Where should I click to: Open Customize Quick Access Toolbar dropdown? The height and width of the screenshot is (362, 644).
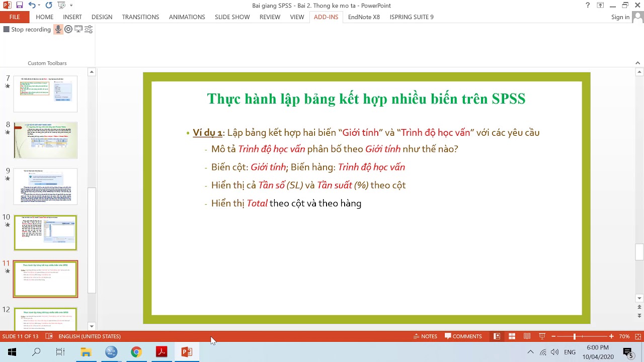71,6
